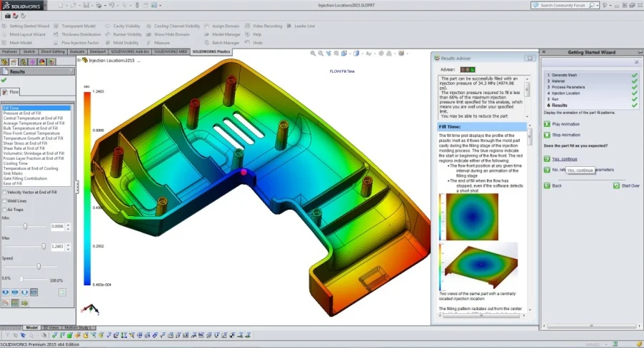Click the Getting Started Wizard icon in ribbon
Screen dimensions: 644x348
pos(6,26)
